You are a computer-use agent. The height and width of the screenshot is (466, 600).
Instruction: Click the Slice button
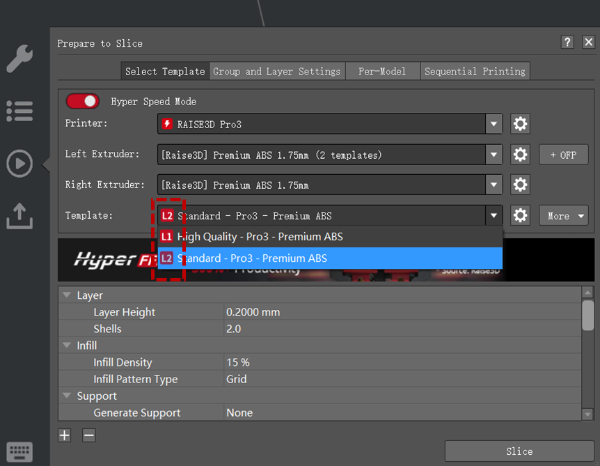(x=519, y=451)
